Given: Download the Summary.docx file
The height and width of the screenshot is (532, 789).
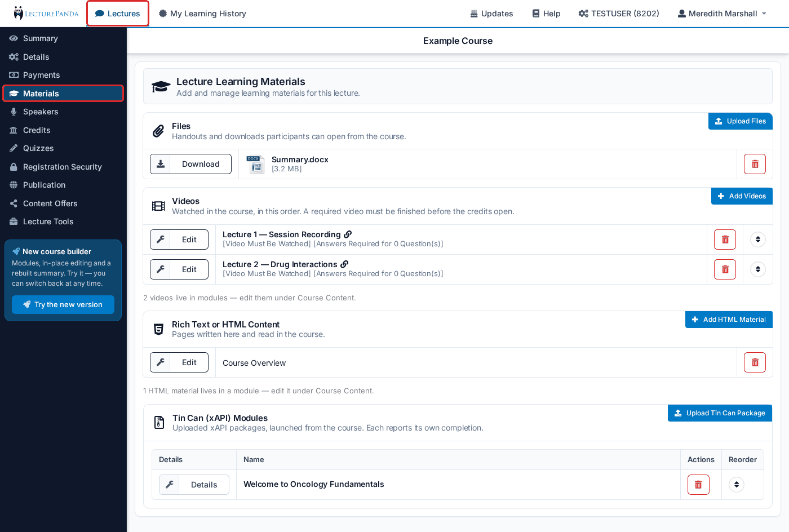Looking at the screenshot, I should 190,164.
